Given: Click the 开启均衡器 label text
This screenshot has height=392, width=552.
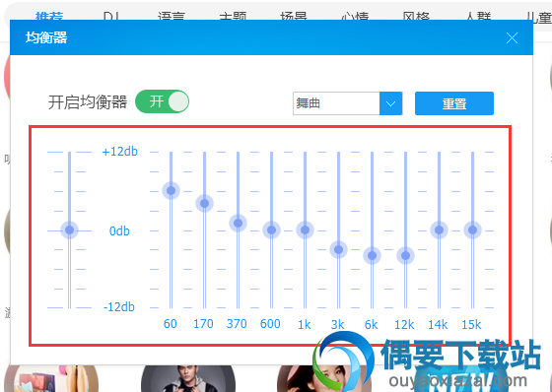Looking at the screenshot, I should pos(88,102).
